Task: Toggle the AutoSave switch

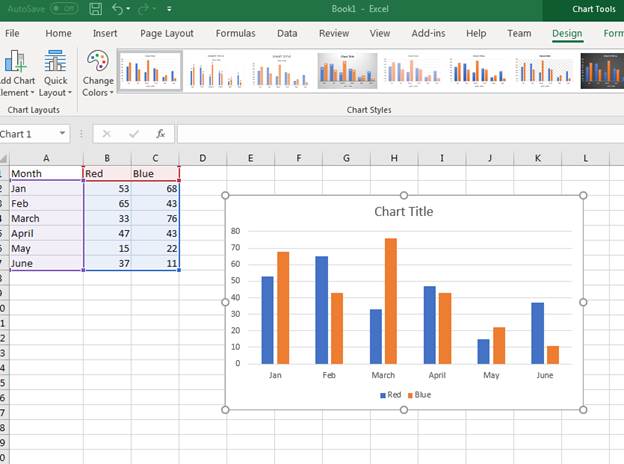Action: [x=63, y=9]
